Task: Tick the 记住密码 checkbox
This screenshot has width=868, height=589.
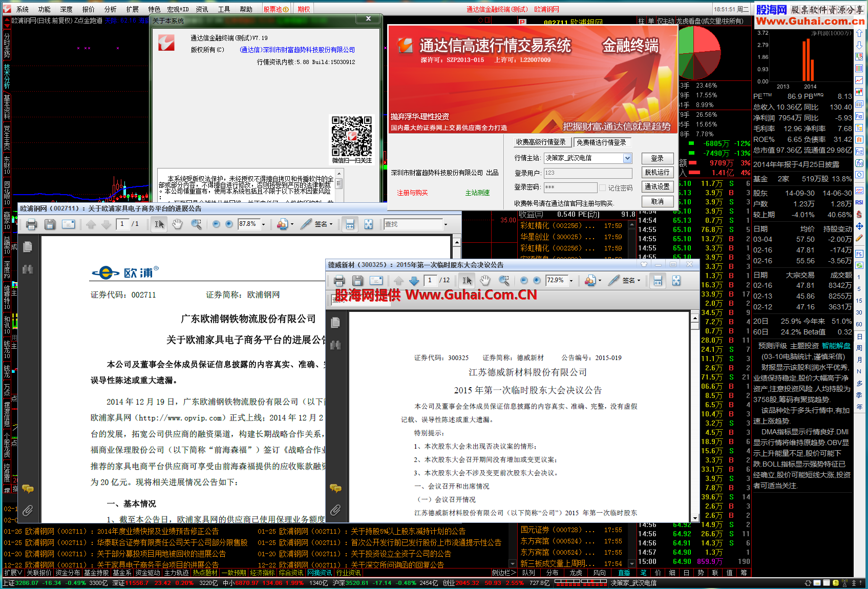Action: 603,188
